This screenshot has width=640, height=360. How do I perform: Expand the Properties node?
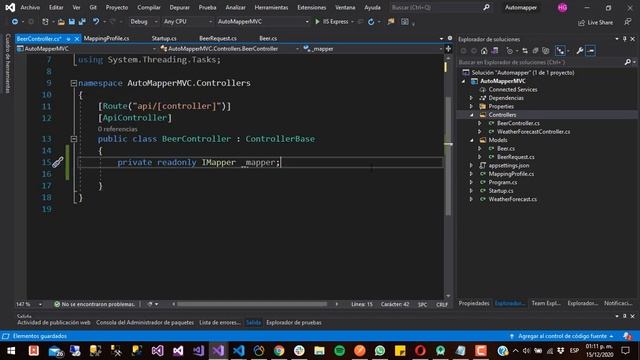[471, 107]
